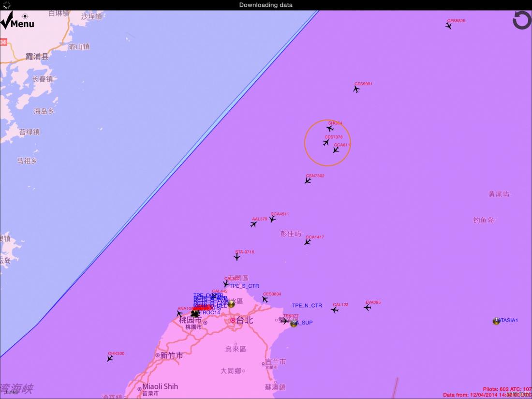
Task: Tap the TPE_S_CTR sector label
Action: (x=244, y=286)
